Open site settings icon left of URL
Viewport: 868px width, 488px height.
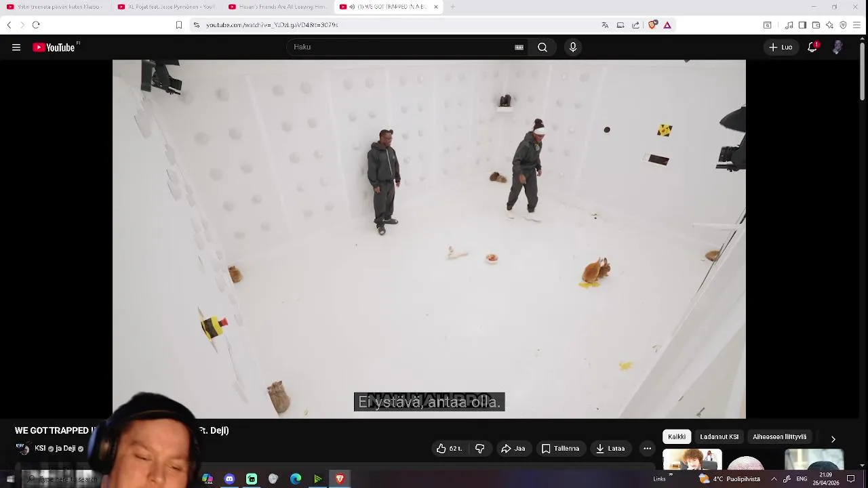point(197,25)
